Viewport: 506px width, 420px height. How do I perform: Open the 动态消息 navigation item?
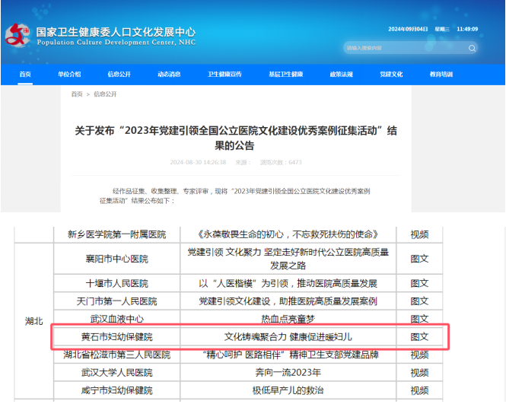169,75
